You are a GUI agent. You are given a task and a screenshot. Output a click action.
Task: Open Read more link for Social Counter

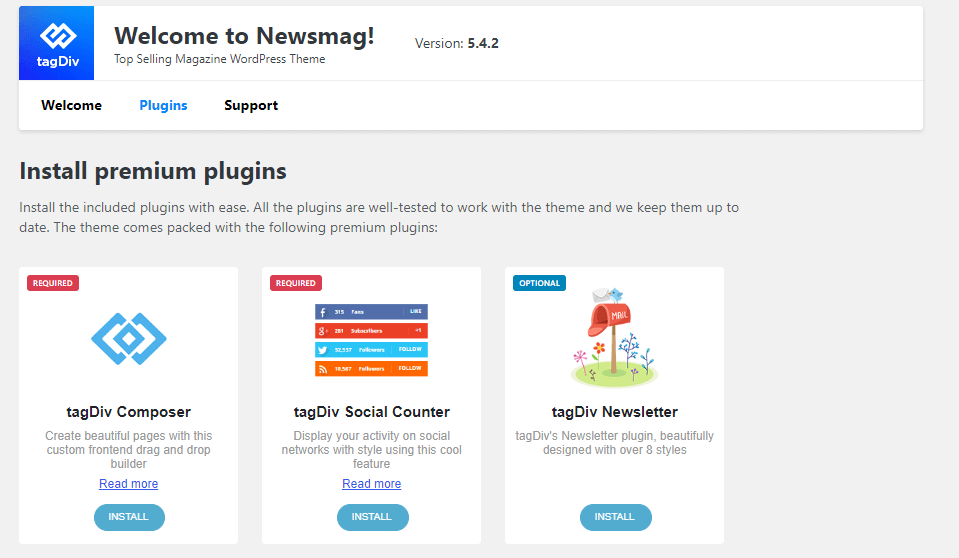click(x=371, y=484)
